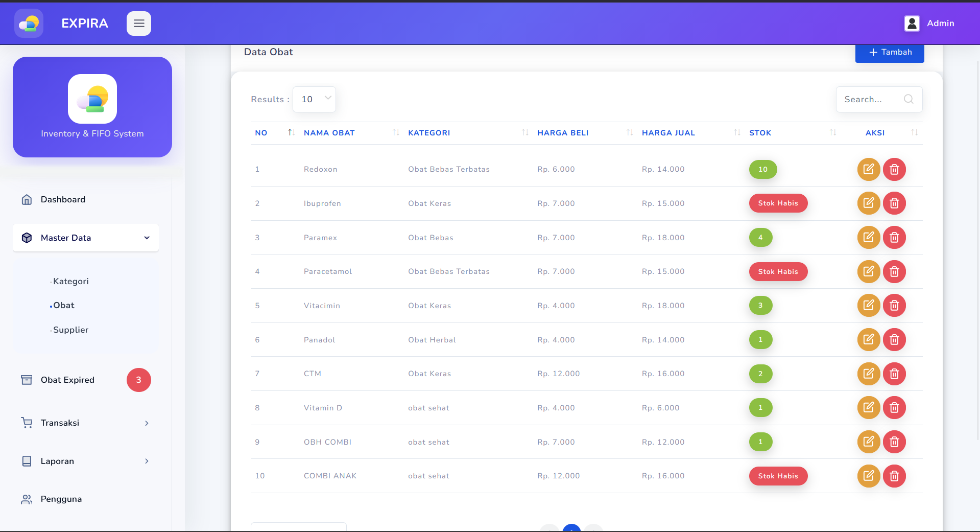This screenshot has height=532, width=980.
Task: Click the EXPIRA logo icon in the header
Action: tap(29, 24)
